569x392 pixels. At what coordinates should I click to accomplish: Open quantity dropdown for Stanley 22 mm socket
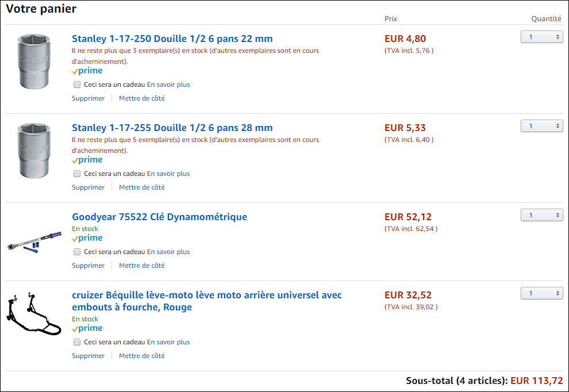541,37
